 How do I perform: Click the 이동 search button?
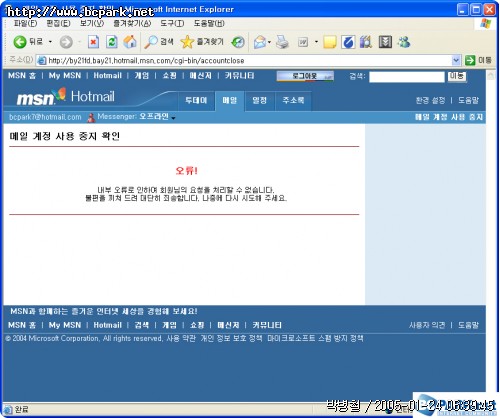tap(457, 76)
